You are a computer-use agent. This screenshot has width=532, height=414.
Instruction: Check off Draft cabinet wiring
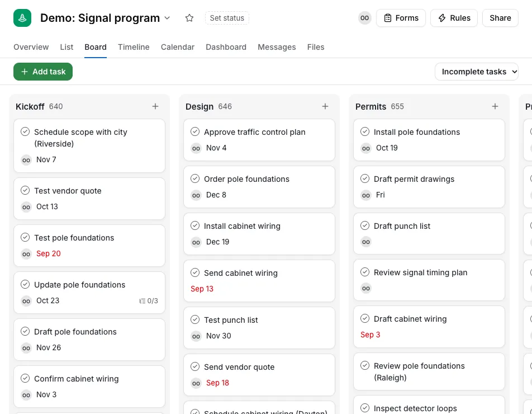(365, 318)
